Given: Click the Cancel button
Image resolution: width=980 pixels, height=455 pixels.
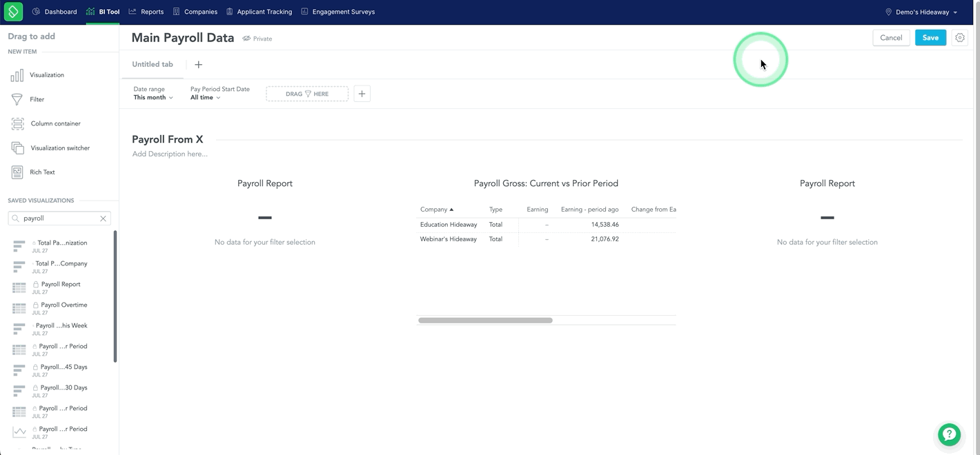Looking at the screenshot, I should pyautogui.click(x=891, y=38).
